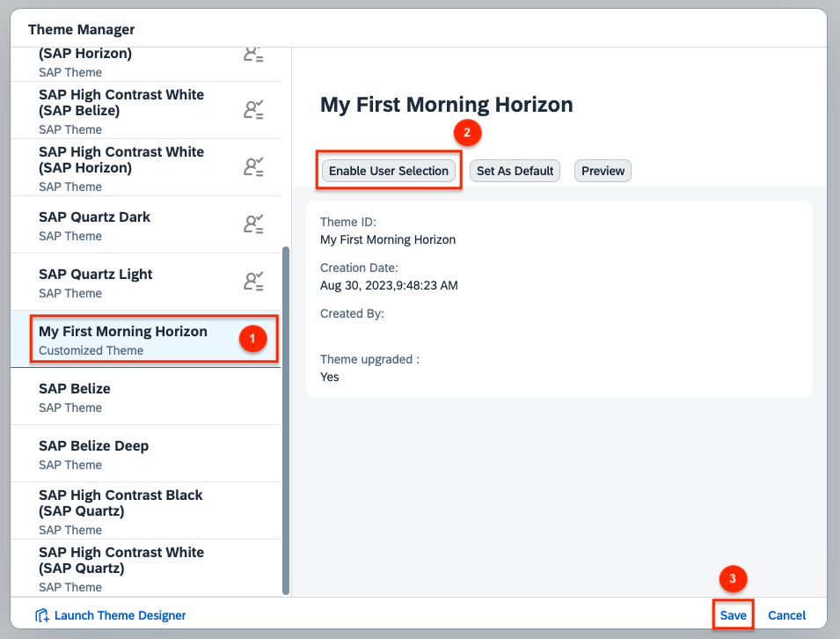Image resolution: width=840 pixels, height=639 pixels.
Task: Click user icon beside High Contrast White (SAP Horizon)
Action: 253,166
